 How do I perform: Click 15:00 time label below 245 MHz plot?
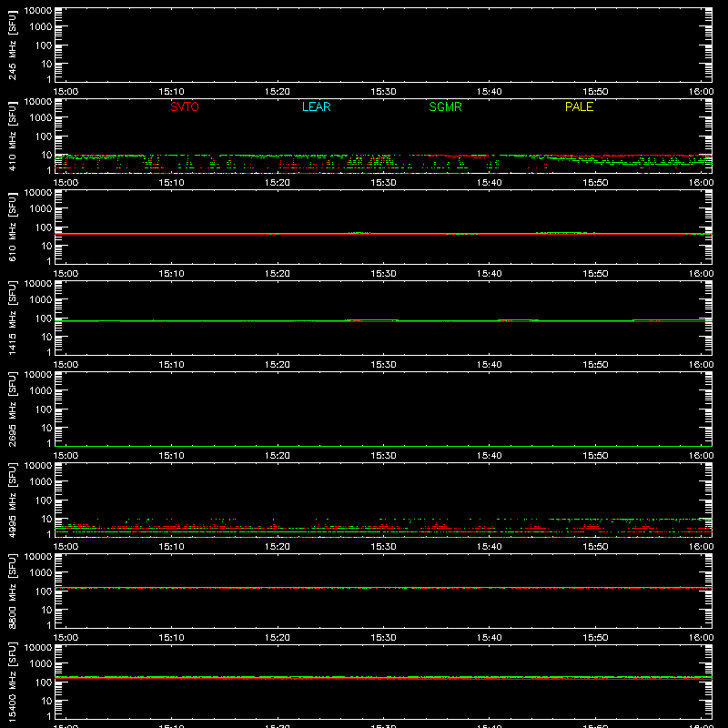(x=66, y=92)
